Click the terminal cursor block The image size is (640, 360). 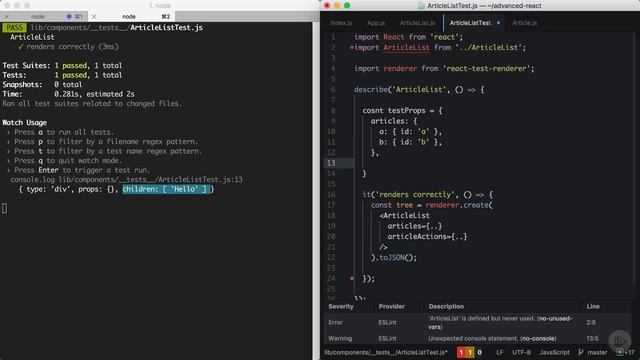(x=4, y=208)
